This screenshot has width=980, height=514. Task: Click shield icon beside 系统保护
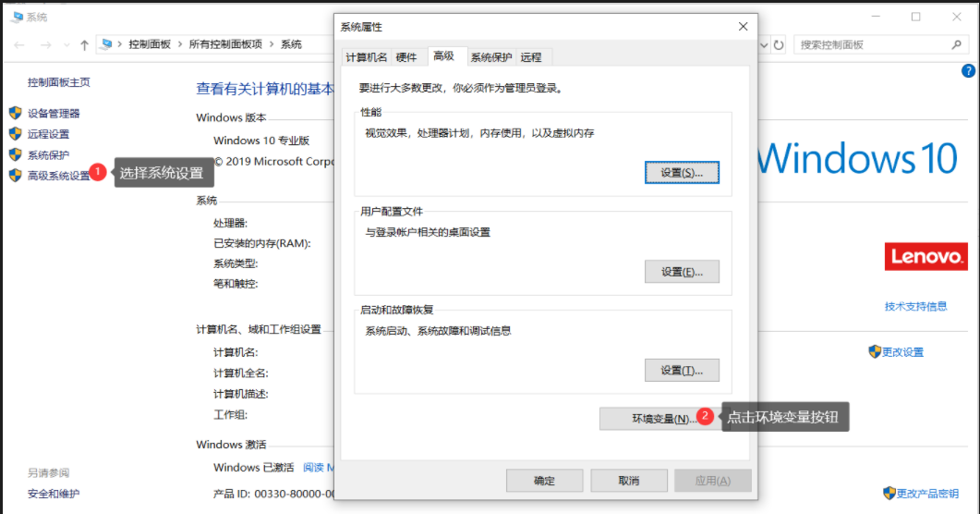pyautogui.click(x=16, y=154)
